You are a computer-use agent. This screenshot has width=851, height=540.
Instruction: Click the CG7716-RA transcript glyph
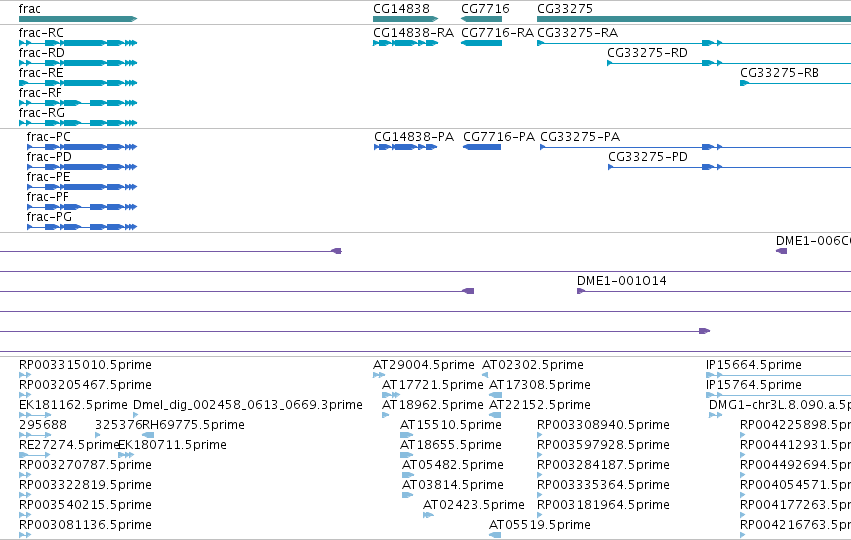(x=481, y=43)
